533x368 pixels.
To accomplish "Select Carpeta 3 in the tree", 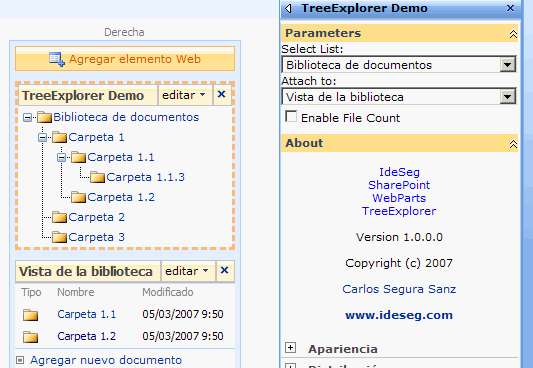I will coord(97,237).
